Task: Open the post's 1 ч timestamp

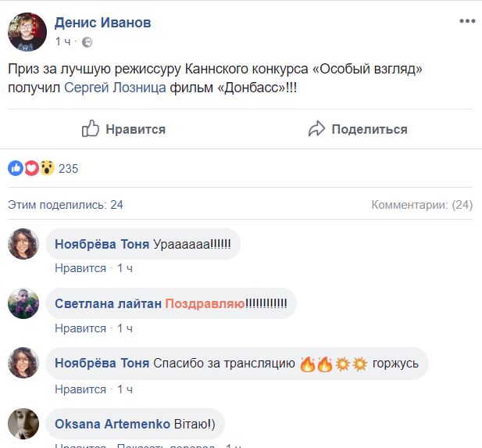Action: (x=64, y=41)
